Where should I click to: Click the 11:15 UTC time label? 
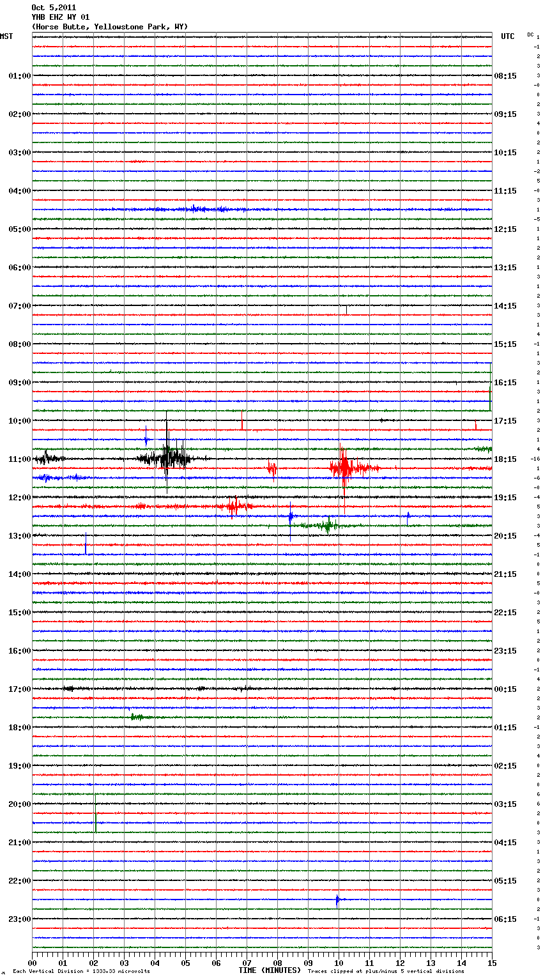tap(505, 191)
